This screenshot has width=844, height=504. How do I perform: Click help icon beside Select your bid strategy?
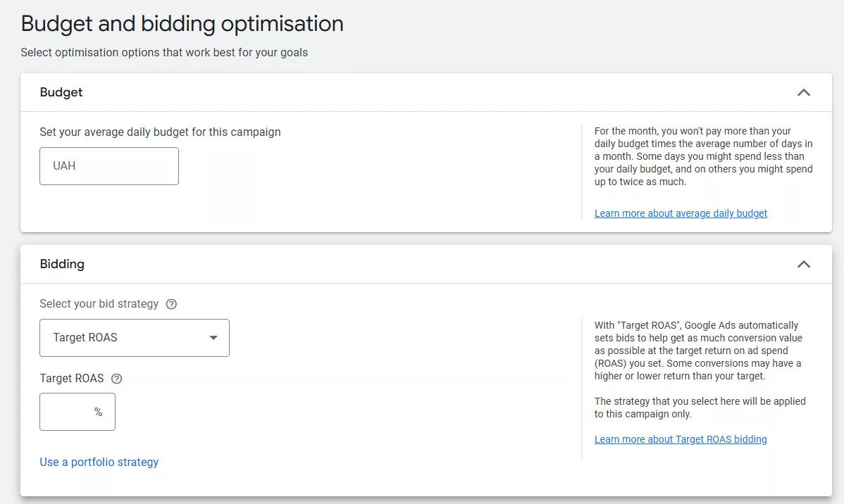[x=171, y=304]
